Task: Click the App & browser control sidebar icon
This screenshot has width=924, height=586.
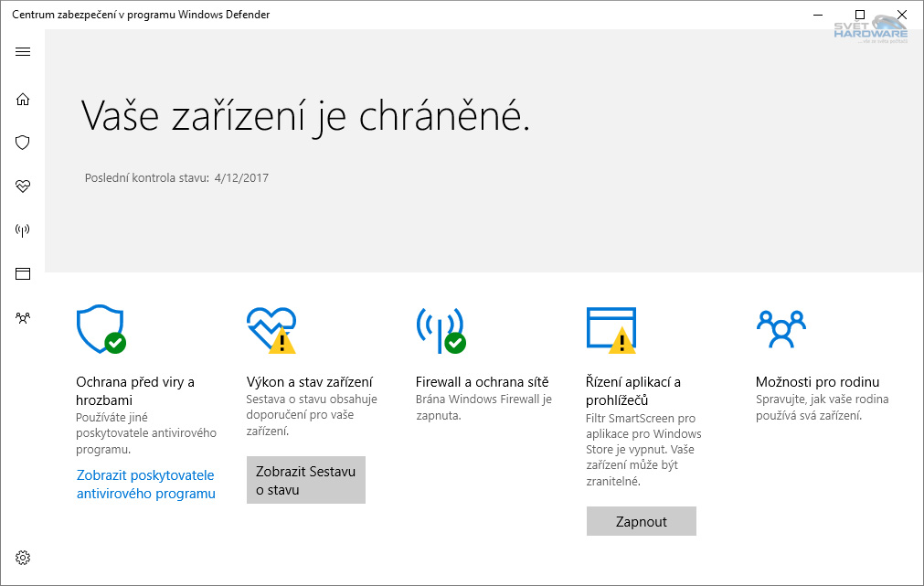Action: [22, 273]
